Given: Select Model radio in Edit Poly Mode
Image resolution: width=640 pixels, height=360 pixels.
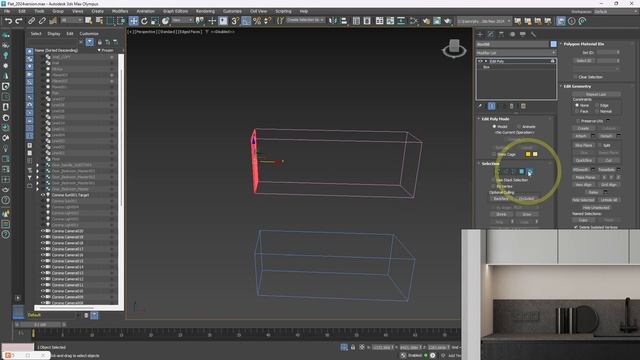Looking at the screenshot, I should (495, 127).
